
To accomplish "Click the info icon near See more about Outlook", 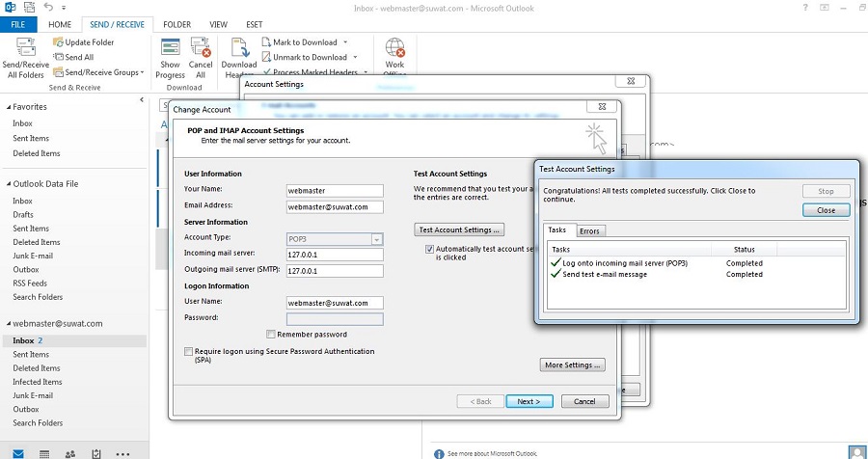I will 439,454.
